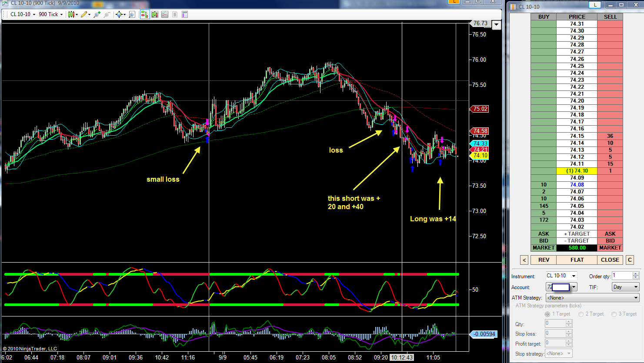Click MARKET in the SELL column

point(610,248)
